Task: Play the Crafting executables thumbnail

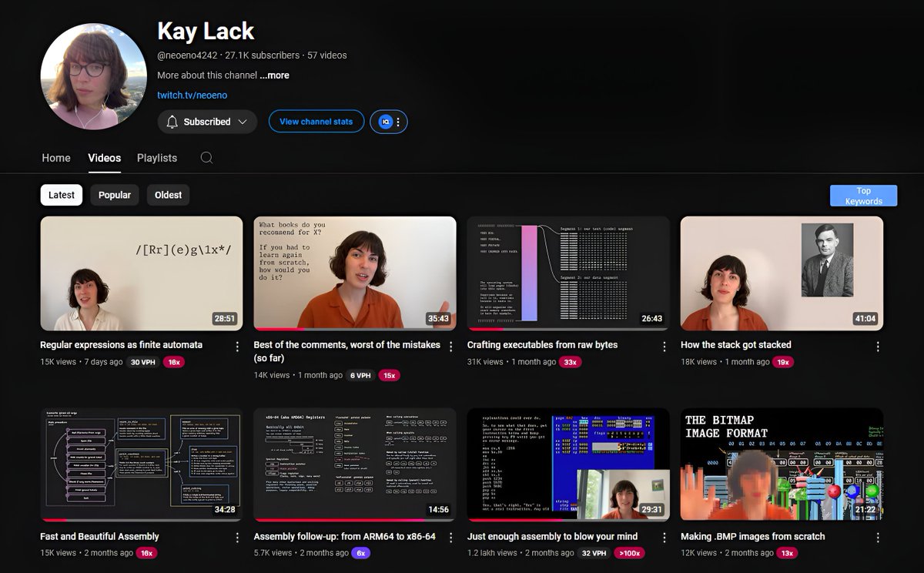Action: tap(568, 273)
